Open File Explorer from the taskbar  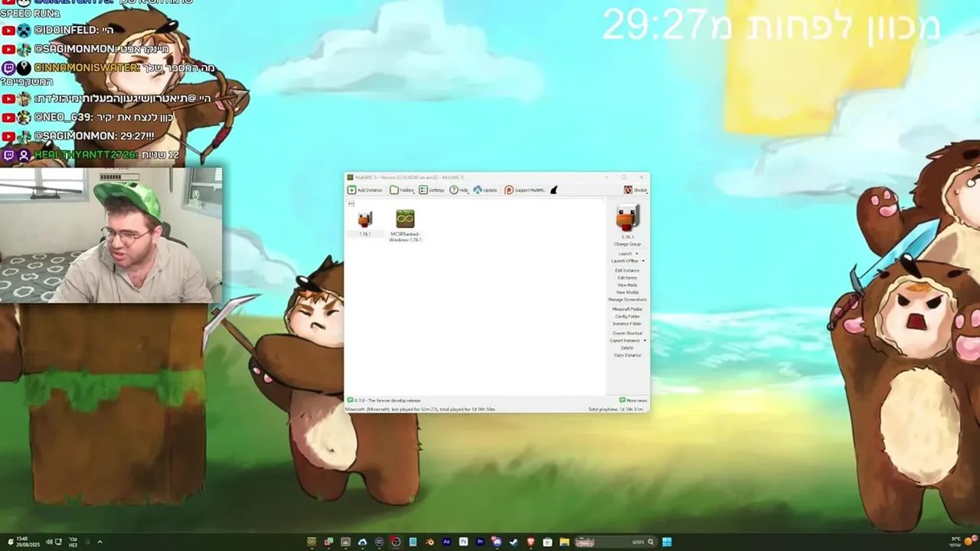tap(564, 542)
